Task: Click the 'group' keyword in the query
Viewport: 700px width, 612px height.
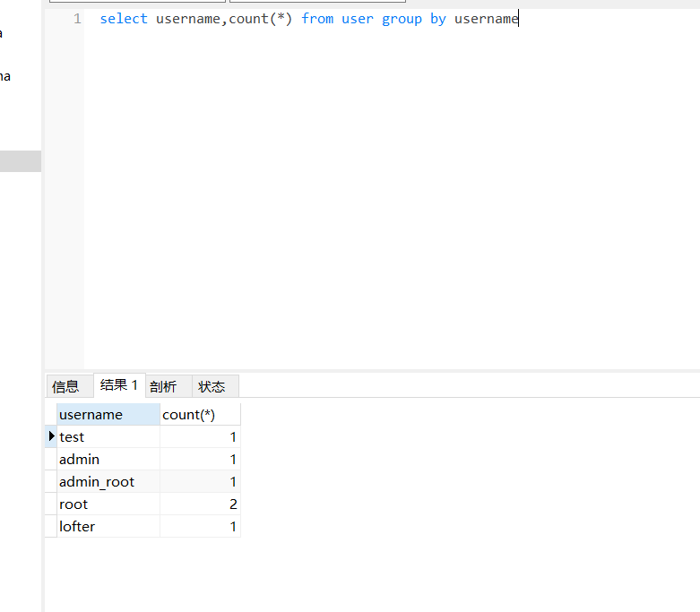Action: coord(402,19)
